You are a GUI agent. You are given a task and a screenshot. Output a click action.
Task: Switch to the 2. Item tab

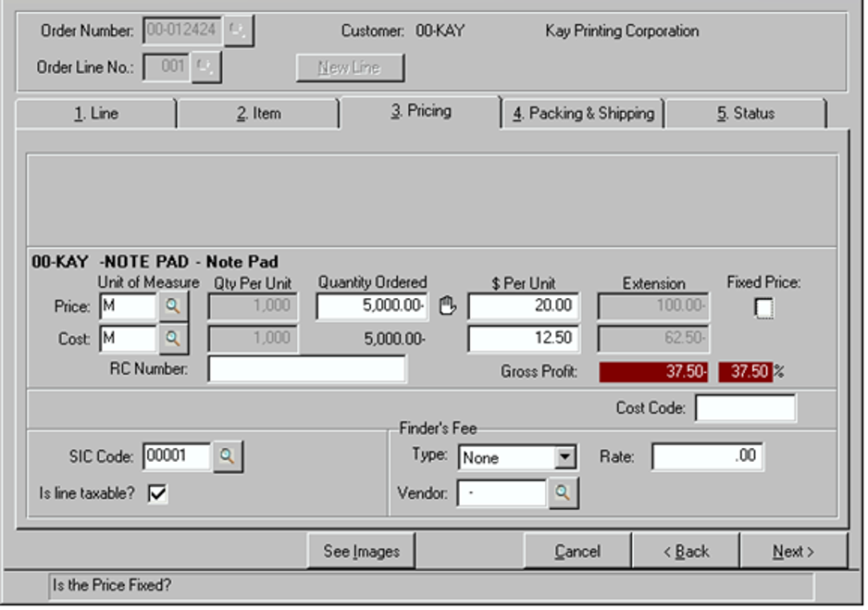[258, 114]
